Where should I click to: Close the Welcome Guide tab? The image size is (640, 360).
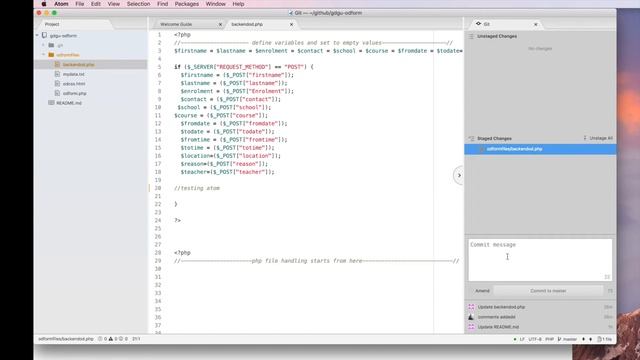point(220,24)
